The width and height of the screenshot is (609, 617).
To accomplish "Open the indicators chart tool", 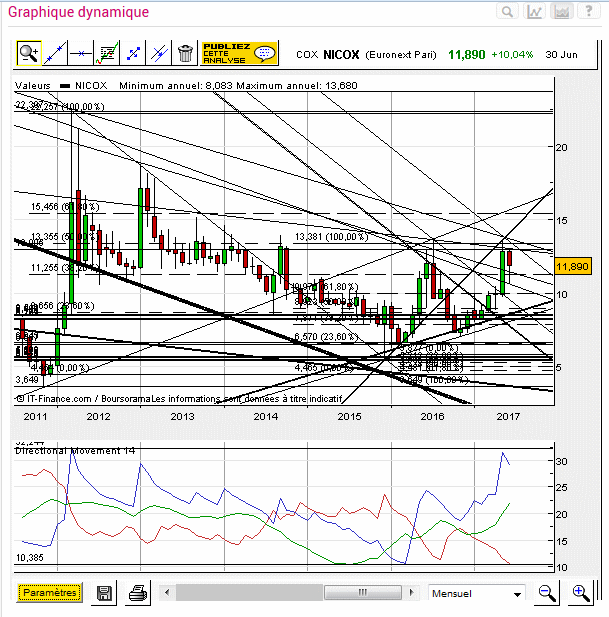I will tap(107, 53).
